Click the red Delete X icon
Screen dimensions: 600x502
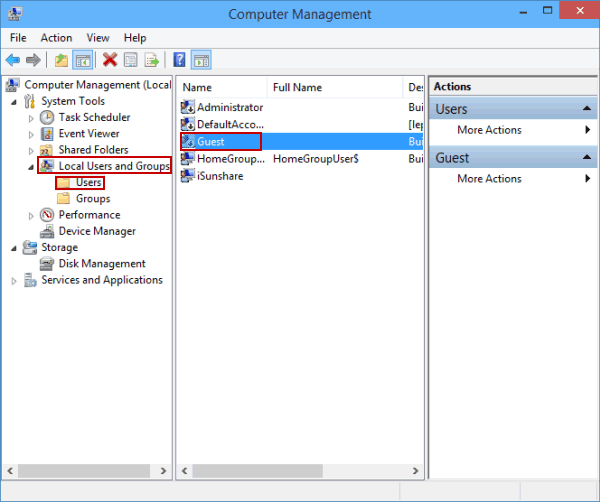click(x=110, y=60)
